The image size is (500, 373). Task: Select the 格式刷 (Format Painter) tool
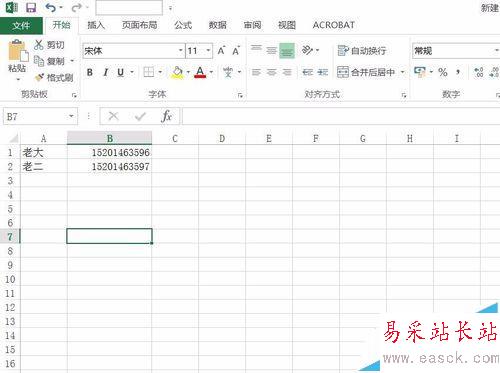click(54, 78)
